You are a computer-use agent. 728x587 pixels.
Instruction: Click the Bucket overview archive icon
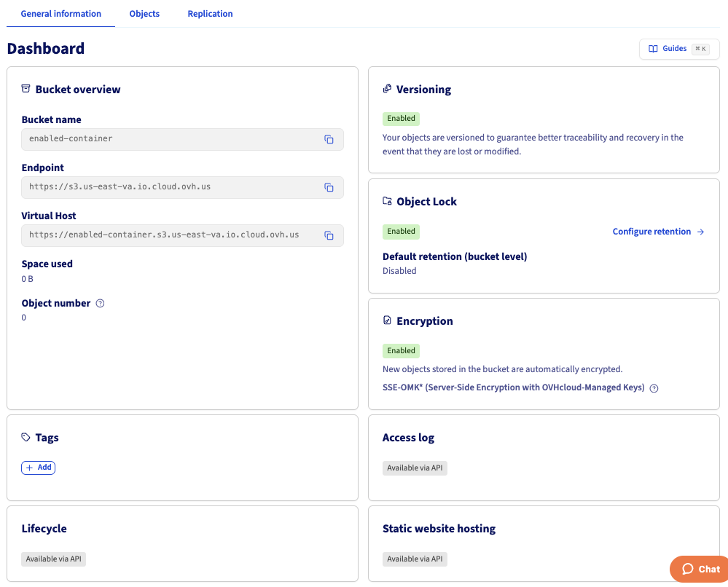coord(26,90)
